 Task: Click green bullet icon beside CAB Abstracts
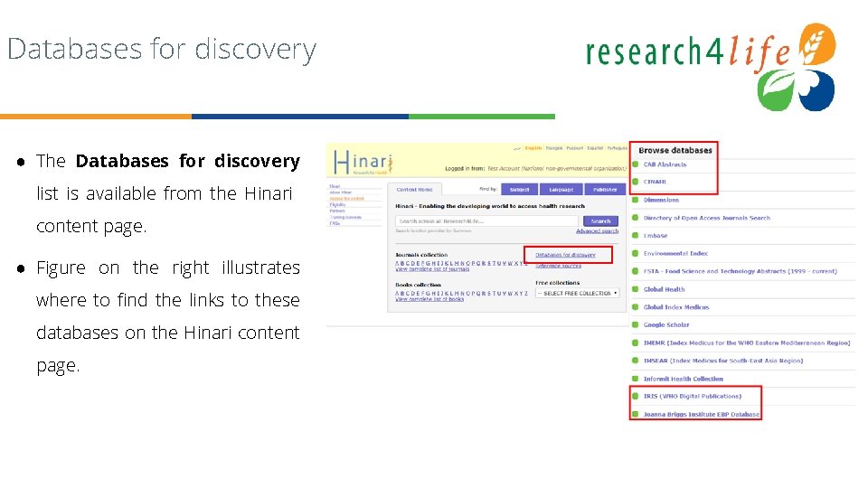click(x=636, y=164)
